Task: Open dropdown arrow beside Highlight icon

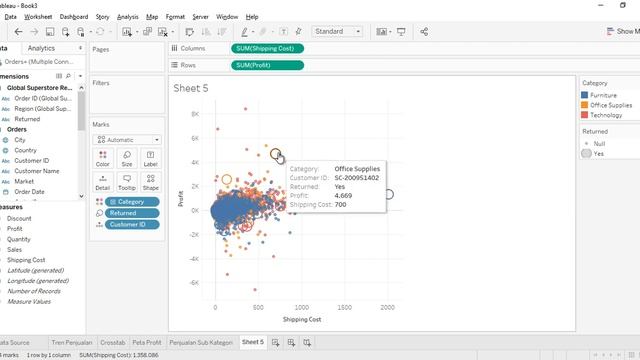Action: click(x=253, y=32)
